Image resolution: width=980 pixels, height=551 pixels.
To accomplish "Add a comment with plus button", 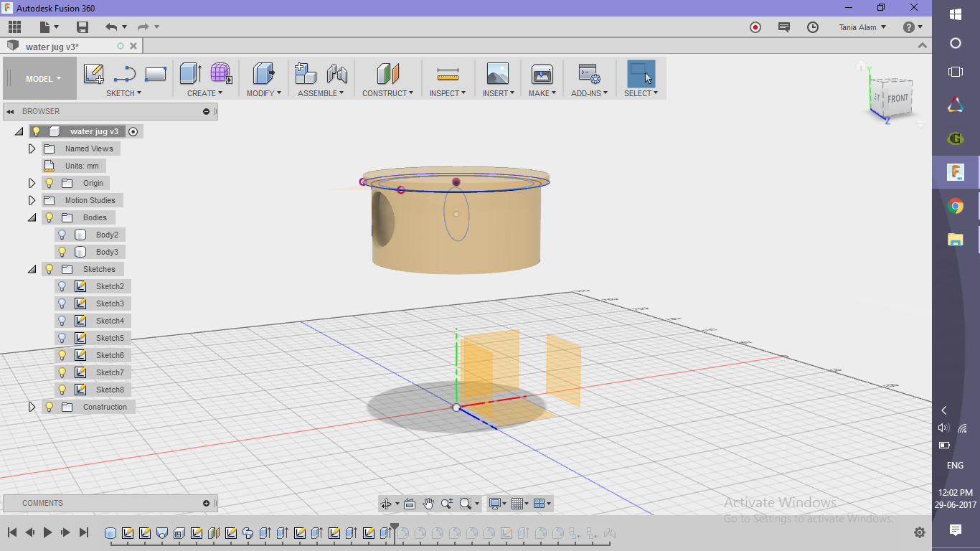I will click(x=207, y=503).
